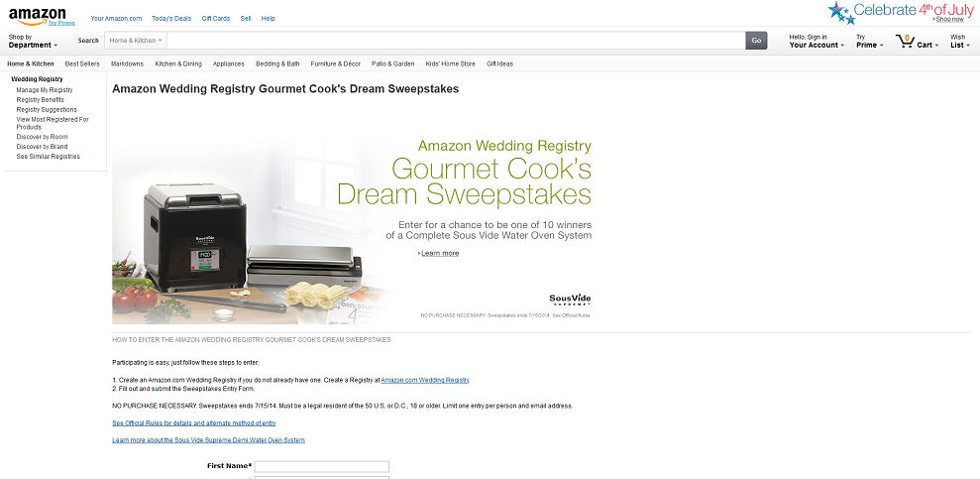Click the Celebrate 4th of July banner
The height and width of the screenshot is (479, 980).
901,13
